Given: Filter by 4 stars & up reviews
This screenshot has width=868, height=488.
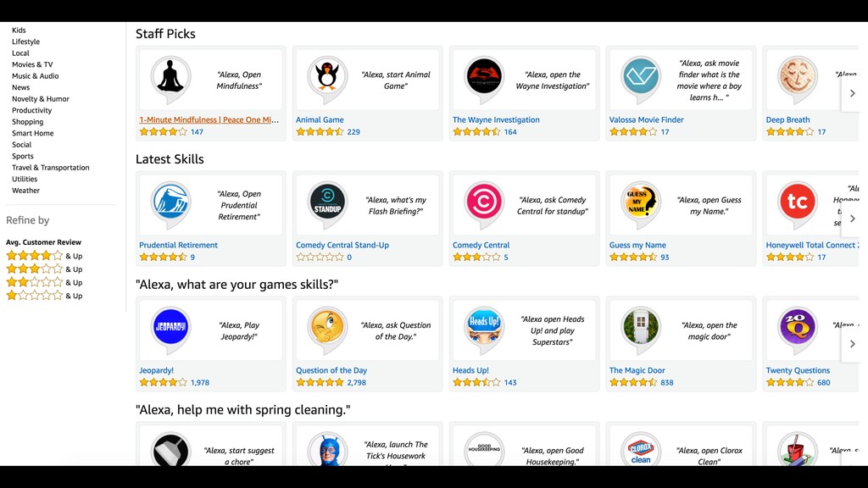Looking at the screenshot, I should [x=44, y=256].
